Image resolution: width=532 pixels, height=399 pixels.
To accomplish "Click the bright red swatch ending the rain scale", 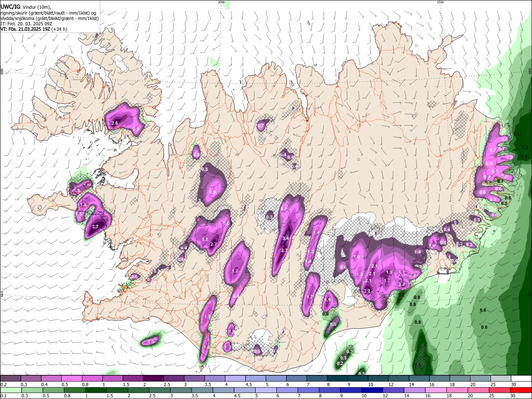I will coord(521,390).
